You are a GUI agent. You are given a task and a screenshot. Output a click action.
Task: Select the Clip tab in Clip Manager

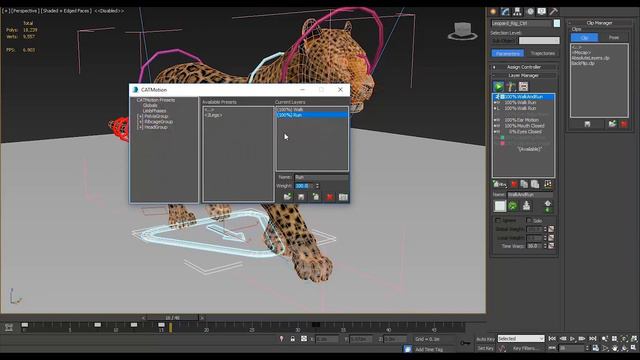[584, 38]
